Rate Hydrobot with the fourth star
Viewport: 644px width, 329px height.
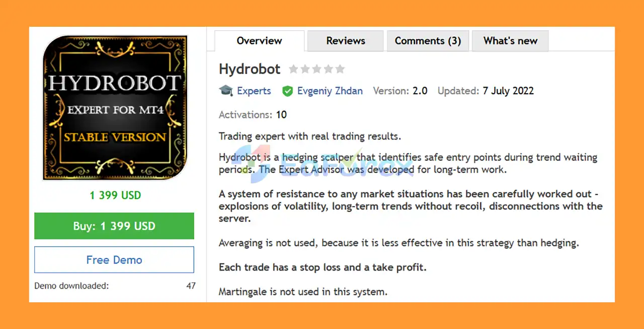328,69
